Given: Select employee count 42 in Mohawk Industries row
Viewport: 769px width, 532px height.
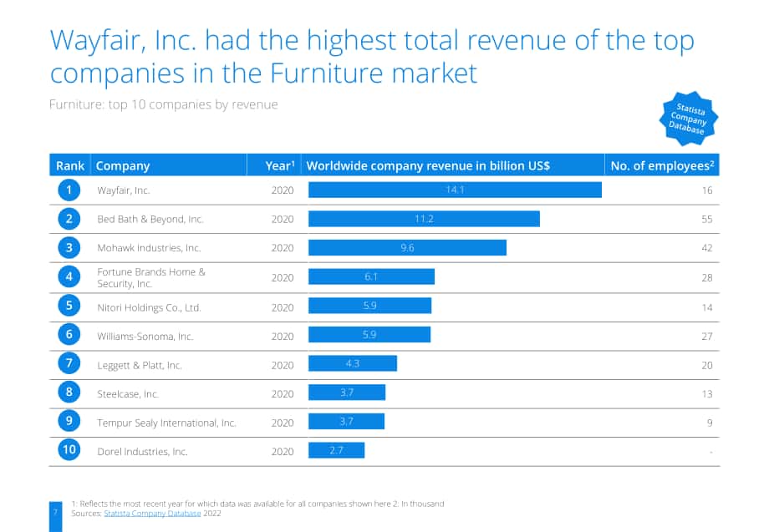Looking at the screenshot, I should coord(706,248).
